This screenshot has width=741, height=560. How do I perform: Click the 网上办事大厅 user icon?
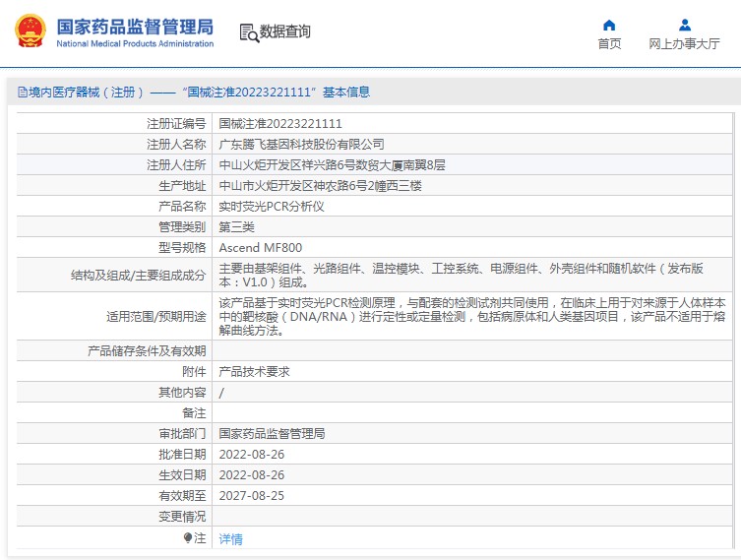point(684,25)
